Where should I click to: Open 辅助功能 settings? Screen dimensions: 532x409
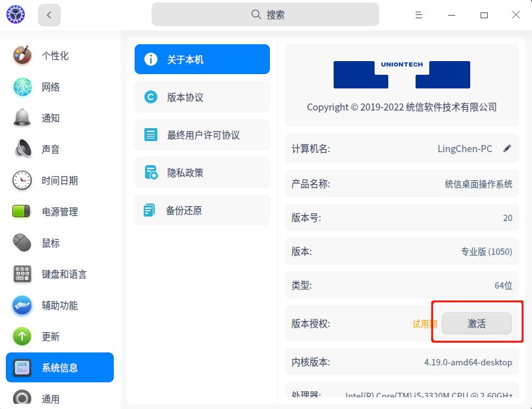(60, 305)
